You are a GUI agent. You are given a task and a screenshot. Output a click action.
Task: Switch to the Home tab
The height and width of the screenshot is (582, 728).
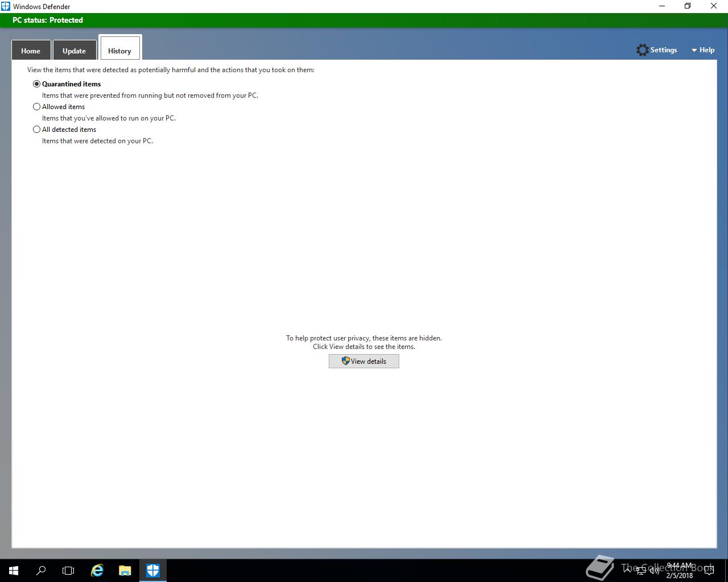click(31, 51)
